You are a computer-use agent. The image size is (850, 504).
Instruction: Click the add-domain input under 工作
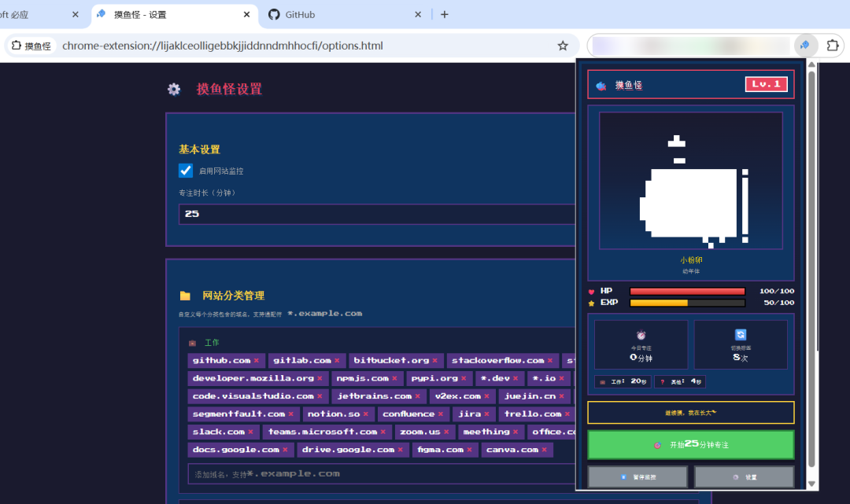point(382,473)
